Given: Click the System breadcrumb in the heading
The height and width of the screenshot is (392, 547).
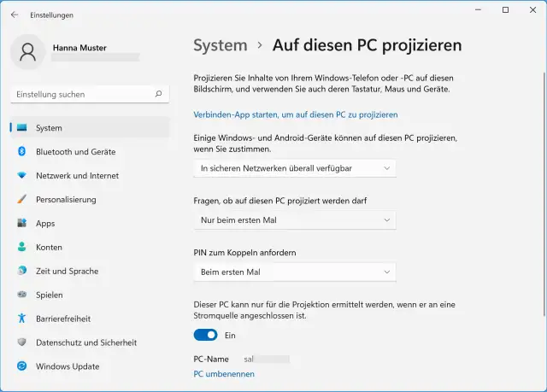Looking at the screenshot, I should (221, 45).
